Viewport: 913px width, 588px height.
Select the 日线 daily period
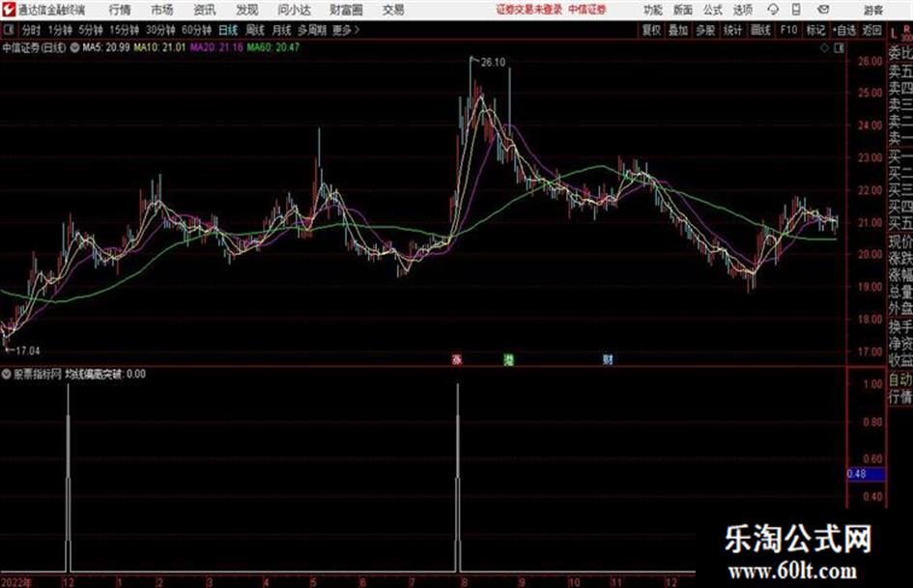click(x=228, y=30)
